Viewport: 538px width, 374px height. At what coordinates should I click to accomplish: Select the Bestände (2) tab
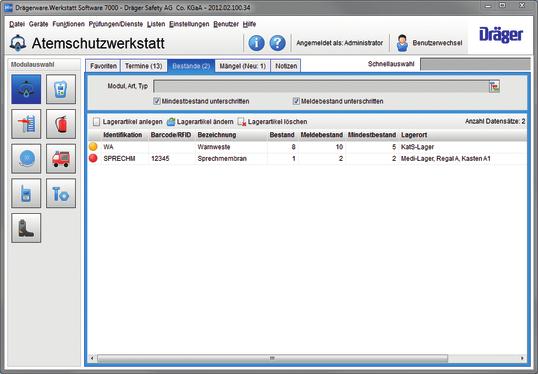click(191, 66)
